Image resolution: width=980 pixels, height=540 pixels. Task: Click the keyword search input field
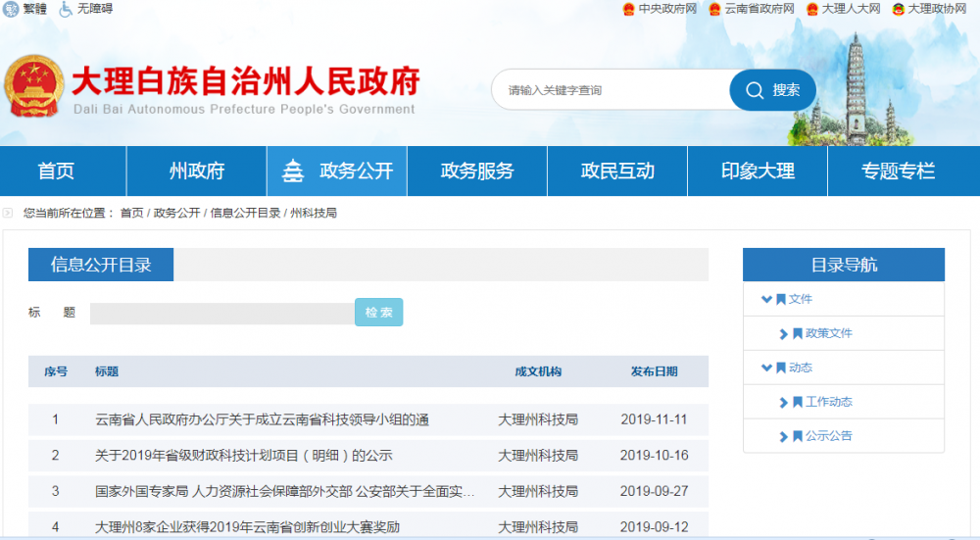point(612,90)
